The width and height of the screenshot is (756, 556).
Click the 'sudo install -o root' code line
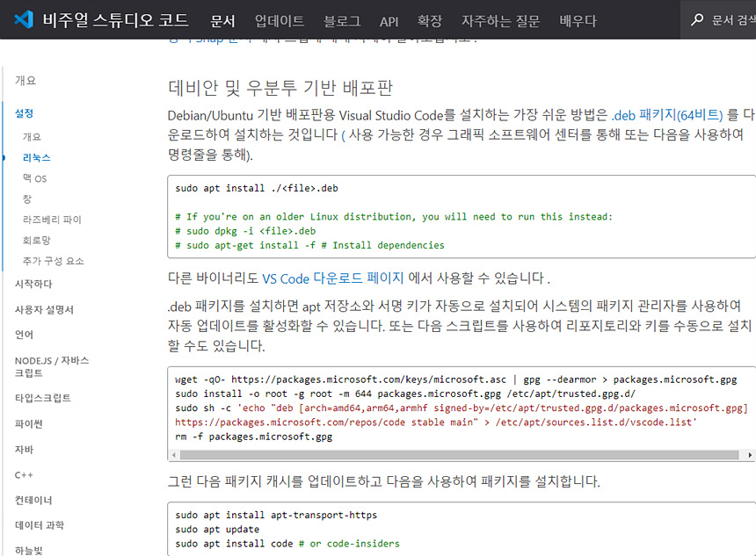[x=405, y=394]
